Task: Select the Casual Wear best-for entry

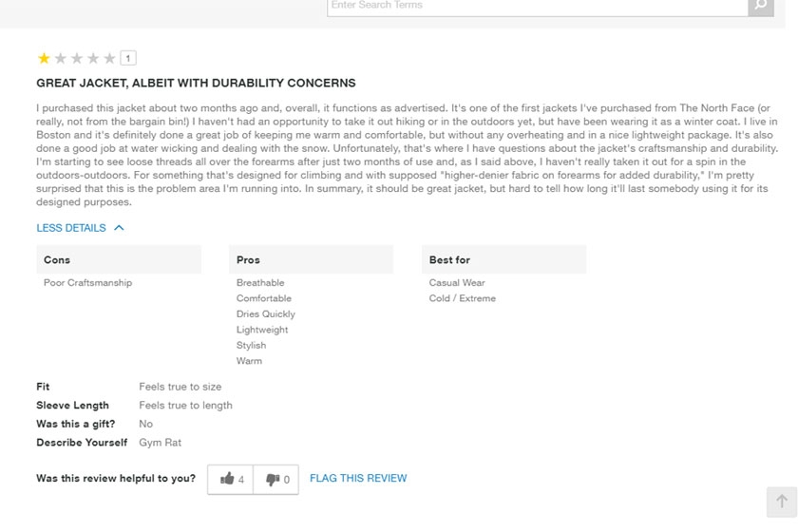Action: click(x=457, y=283)
